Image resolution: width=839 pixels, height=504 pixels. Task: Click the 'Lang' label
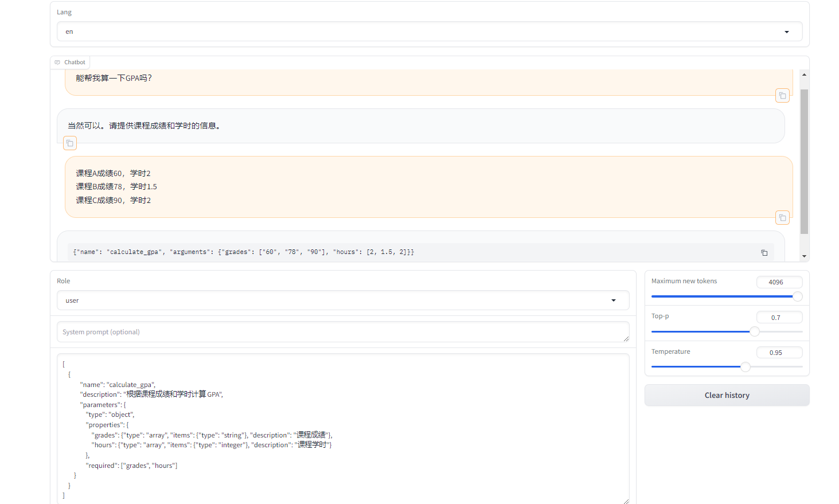[64, 12]
